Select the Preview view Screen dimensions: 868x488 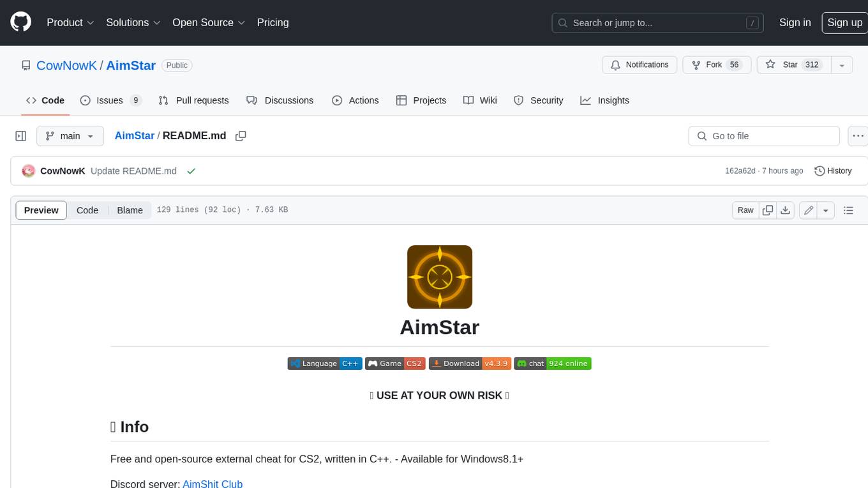pos(41,210)
